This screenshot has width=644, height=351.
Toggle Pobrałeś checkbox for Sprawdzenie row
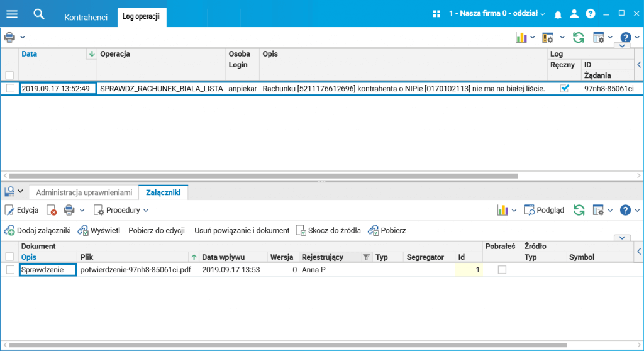[502, 270]
